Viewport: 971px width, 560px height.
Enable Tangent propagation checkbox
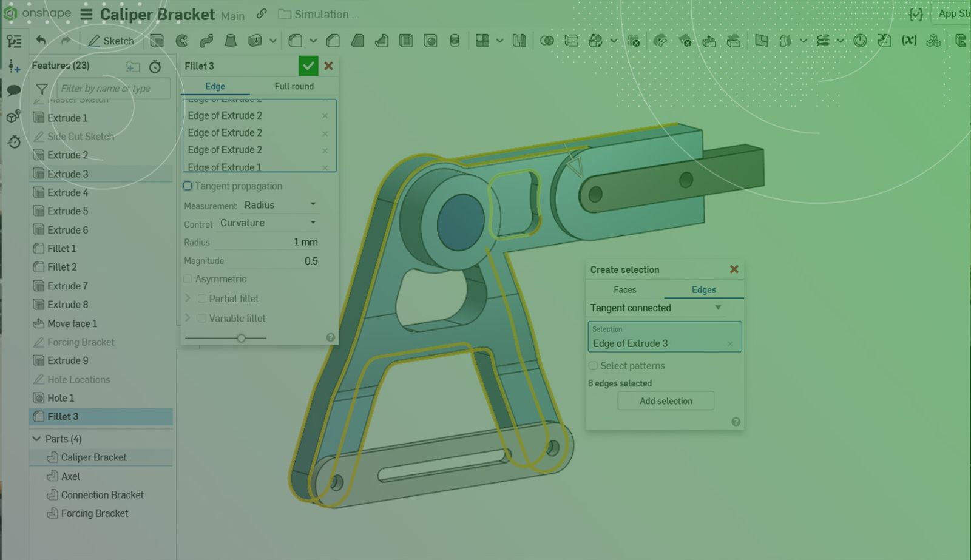pyautogui.click(x=188, y=186)
